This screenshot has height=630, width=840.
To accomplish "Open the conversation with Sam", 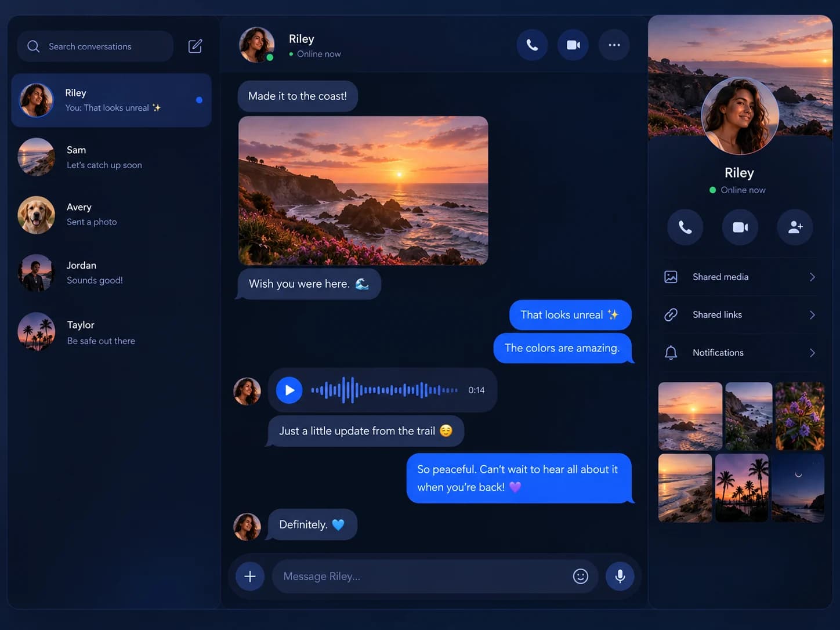I will coord(111,157).
